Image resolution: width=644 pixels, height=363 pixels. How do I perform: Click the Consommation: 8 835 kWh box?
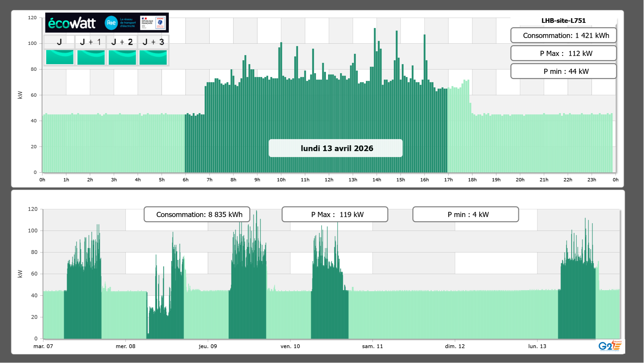point(197,214)
